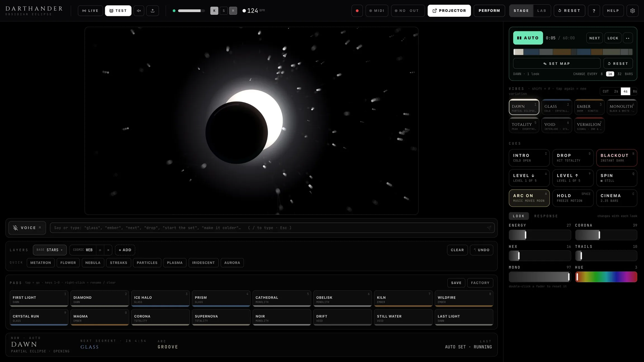Toggle the K kick trigger

point(214,11)
